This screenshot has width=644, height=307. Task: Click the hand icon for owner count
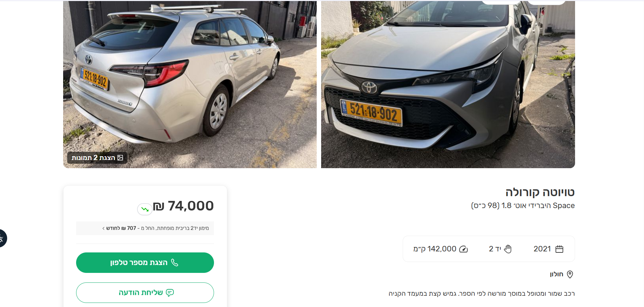(x=508, y=249)
